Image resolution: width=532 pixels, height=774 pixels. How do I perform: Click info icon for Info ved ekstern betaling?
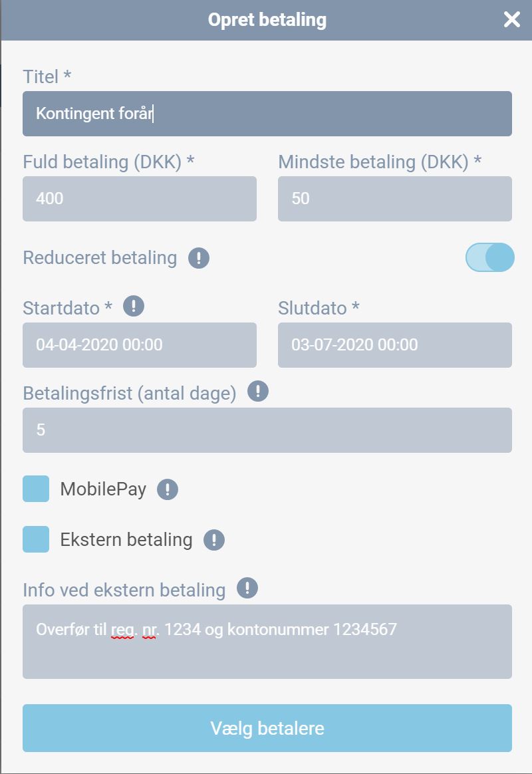coord(247,588)
